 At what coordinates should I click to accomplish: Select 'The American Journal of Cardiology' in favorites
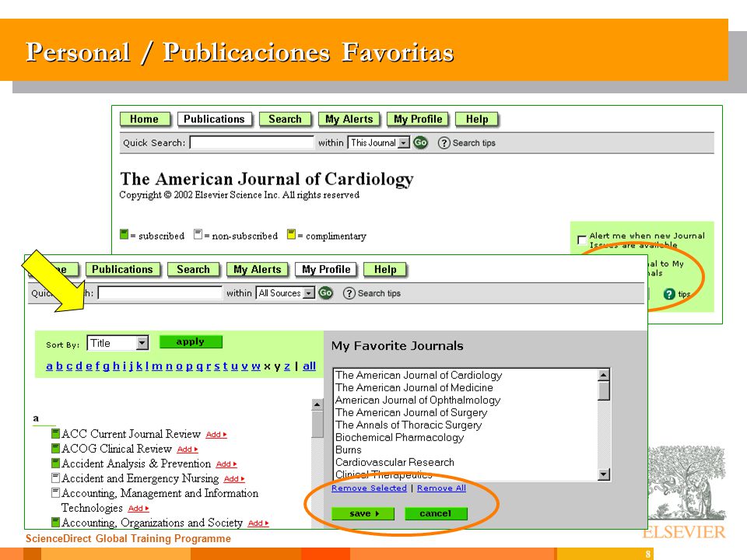pyautogui.click(x=419, y=375)
